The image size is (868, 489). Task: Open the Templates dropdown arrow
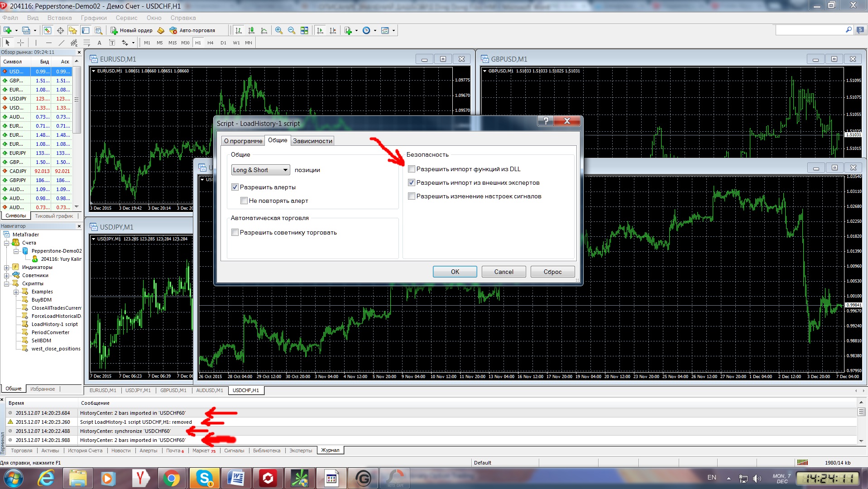coord(393,30)
